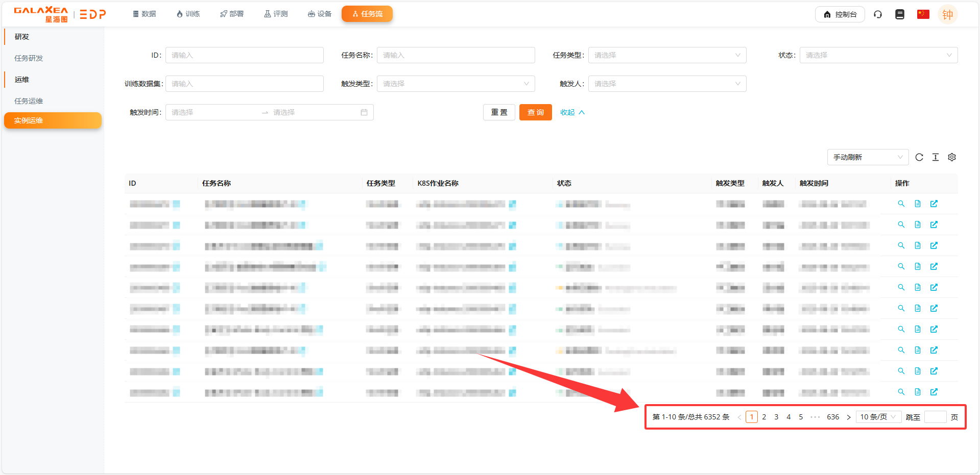Open the table column settings gear icon
This screenshot has width=980, height=475.
click(951, 157)
